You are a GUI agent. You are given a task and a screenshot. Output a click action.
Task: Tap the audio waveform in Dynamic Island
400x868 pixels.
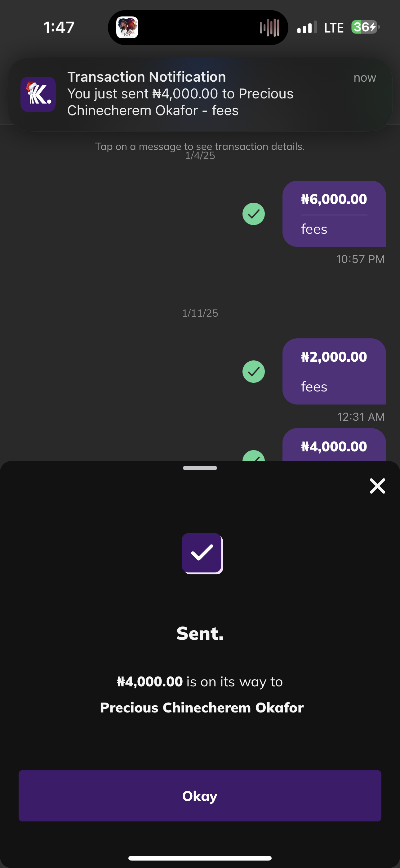click(269, 27)
